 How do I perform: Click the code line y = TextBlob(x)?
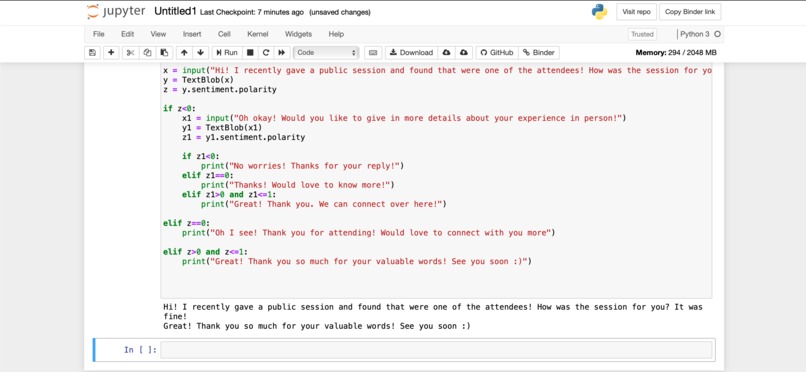point(198,80)
